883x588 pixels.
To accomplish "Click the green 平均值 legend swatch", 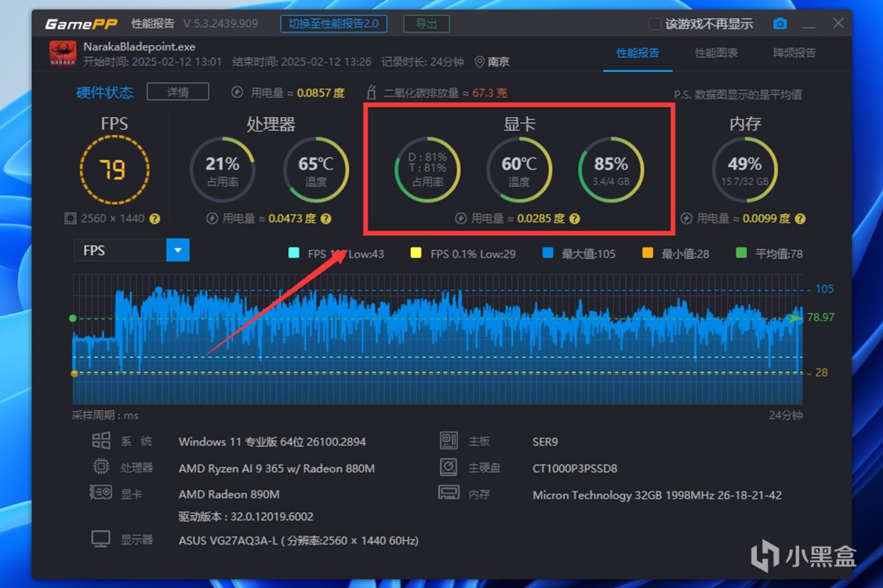I will click(x=742, y=253).
